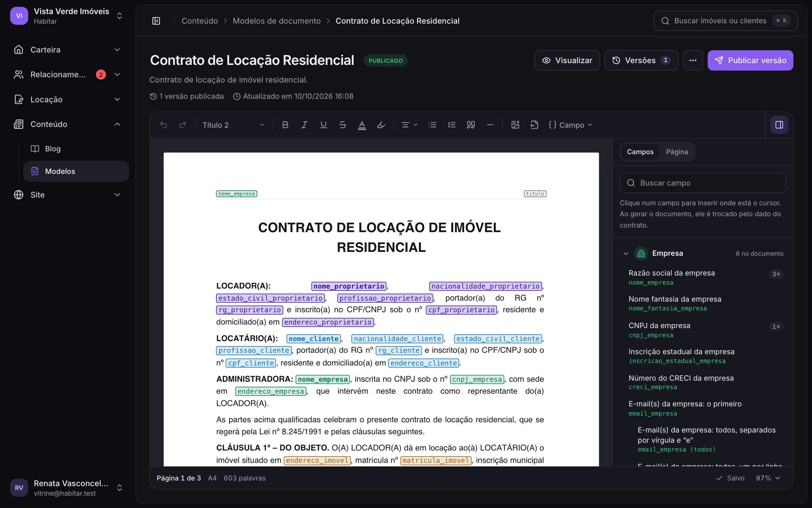812x508 pixels.
Task: Collapse the sidebar with the panel icon
Action: tap(156, 21)
